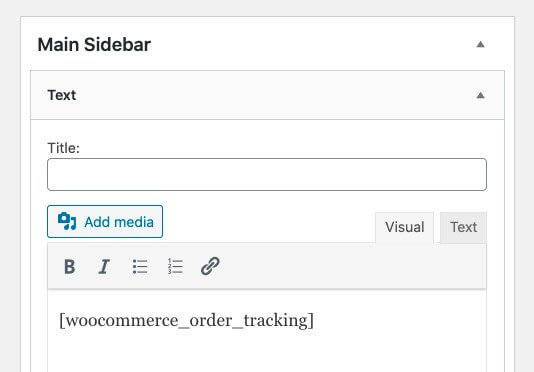Click the woocommerce_order_tracking shortcode text
The image size is (534, 372).
click(x=186, y=321)
